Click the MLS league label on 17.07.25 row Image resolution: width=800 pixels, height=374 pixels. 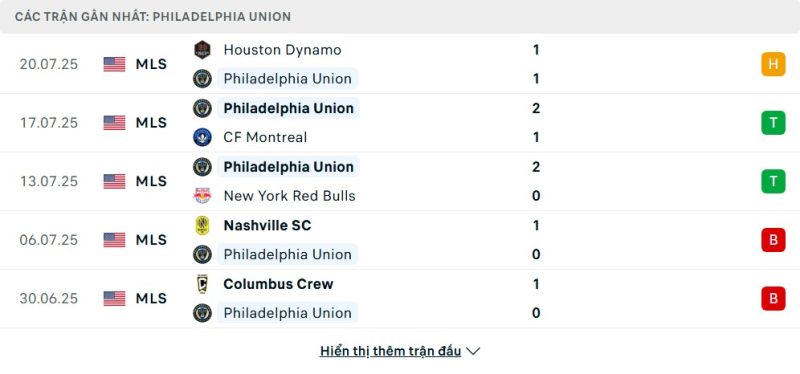151,123
